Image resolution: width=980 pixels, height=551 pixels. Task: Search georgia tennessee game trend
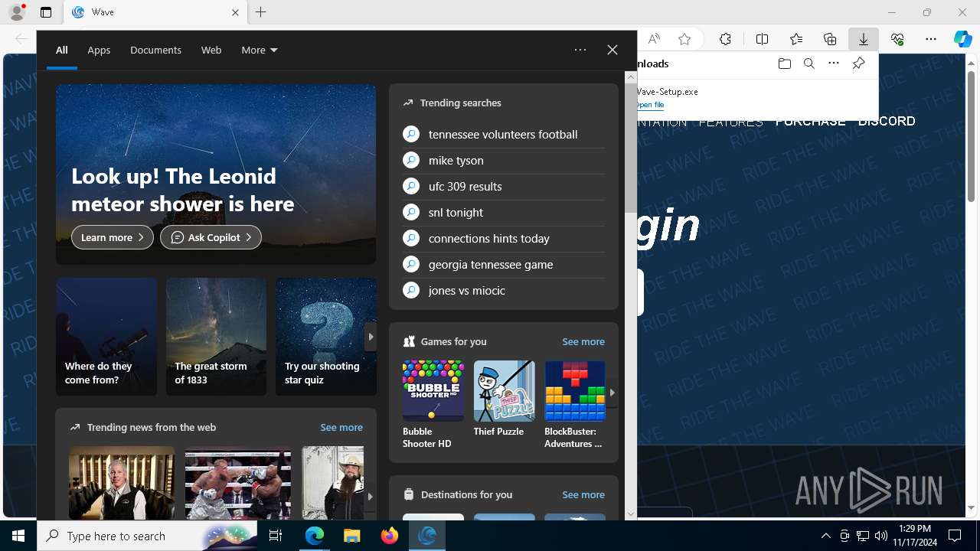pyautogui.click(x=504, y=264)
